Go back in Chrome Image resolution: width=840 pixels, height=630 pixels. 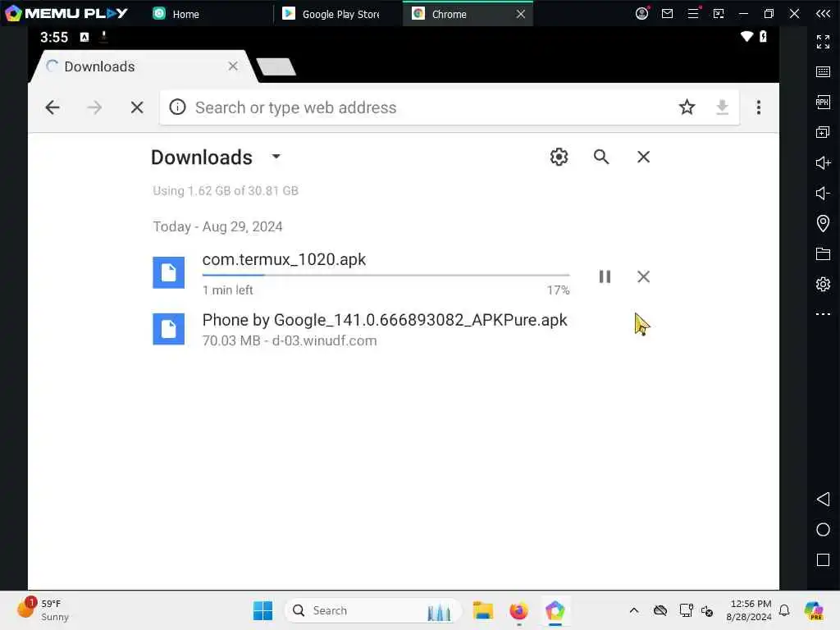[52, 107]
